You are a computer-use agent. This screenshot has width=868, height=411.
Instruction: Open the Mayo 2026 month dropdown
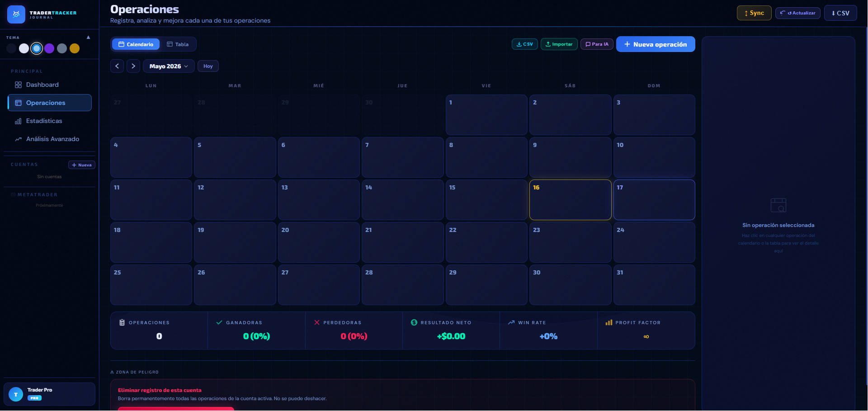click(169, 66)
